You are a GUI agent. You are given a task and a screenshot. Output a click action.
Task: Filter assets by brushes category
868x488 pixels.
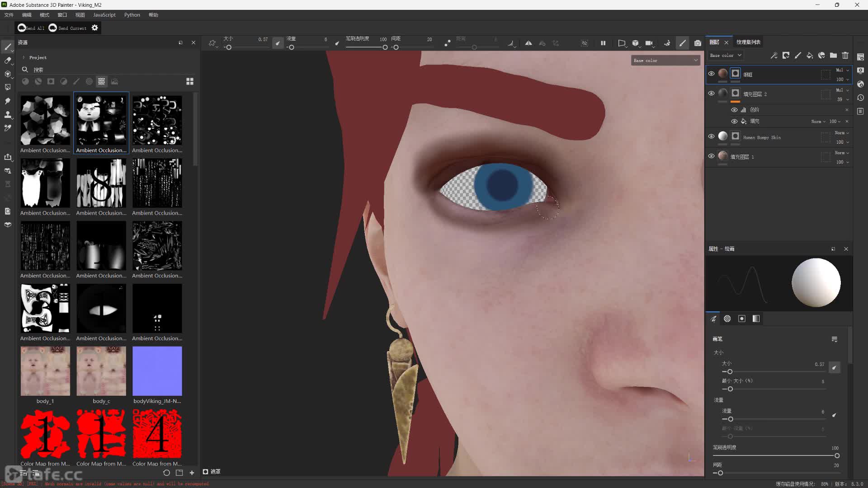tap(76, 81)
